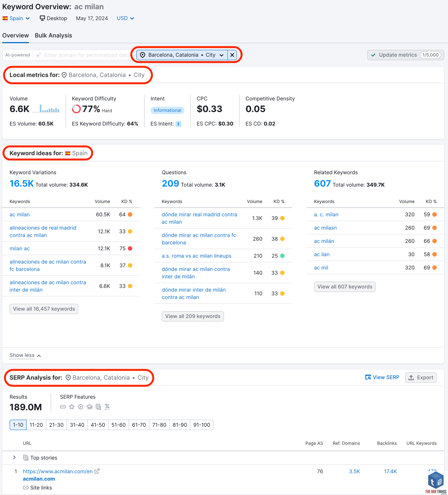Image resolution: width=448 pixels, height=495 pixels.
Task: Click the Reviews star SERP feature icon
Action: tap(72, 407)
